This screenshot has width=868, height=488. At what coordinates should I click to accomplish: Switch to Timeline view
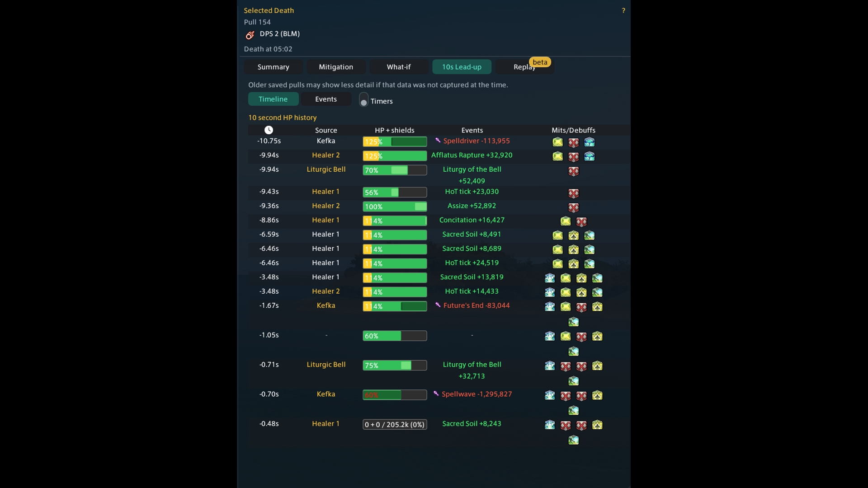point(273,99)
